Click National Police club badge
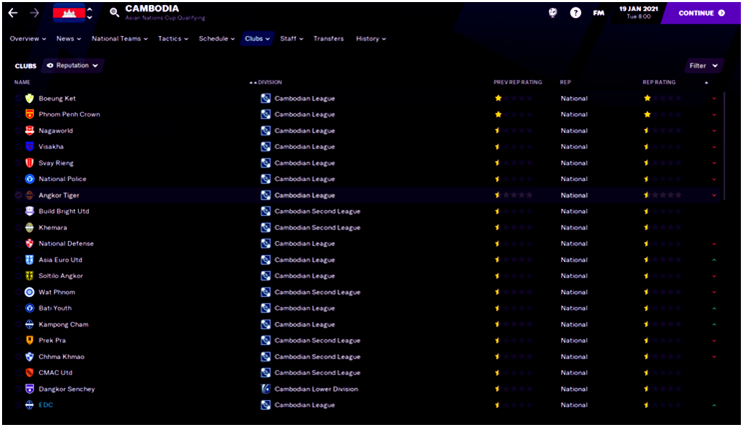This screenshot has width=744, height=427. coord(29,179)
